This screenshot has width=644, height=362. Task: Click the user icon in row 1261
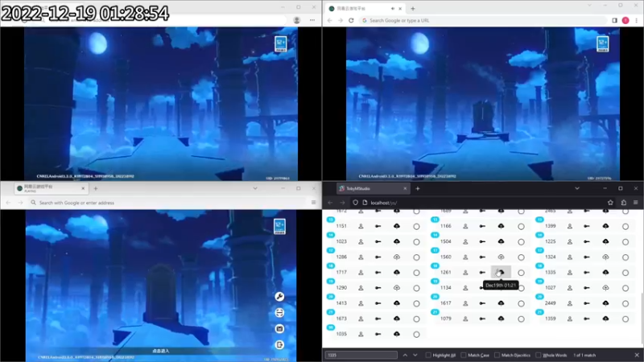click(465, 272)
